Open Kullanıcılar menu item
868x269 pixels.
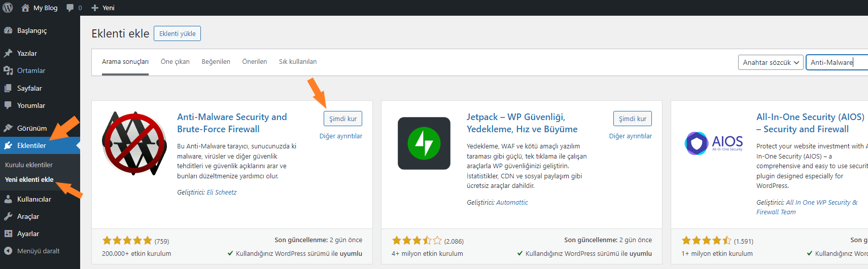(34, 199)
